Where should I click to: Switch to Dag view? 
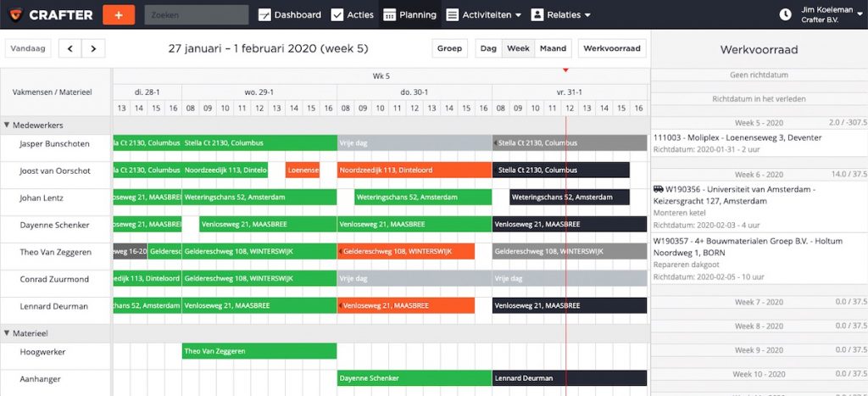click(489, 48)
